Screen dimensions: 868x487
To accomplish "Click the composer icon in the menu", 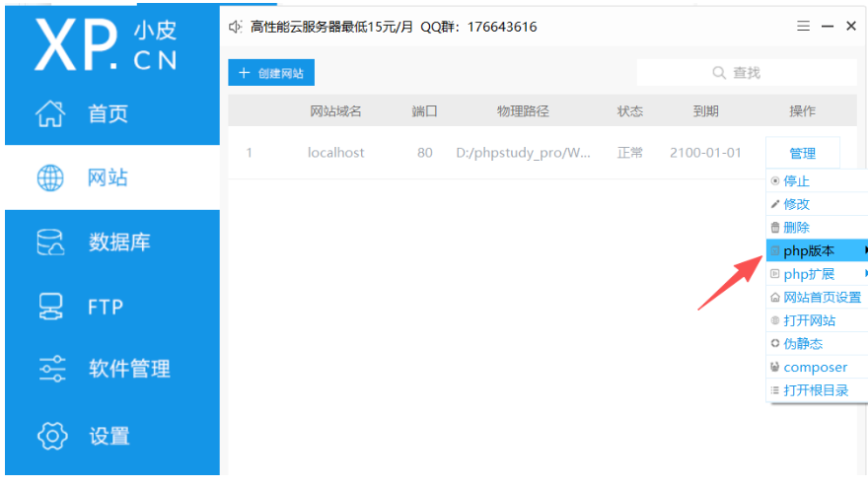I will tap(775, 367).
